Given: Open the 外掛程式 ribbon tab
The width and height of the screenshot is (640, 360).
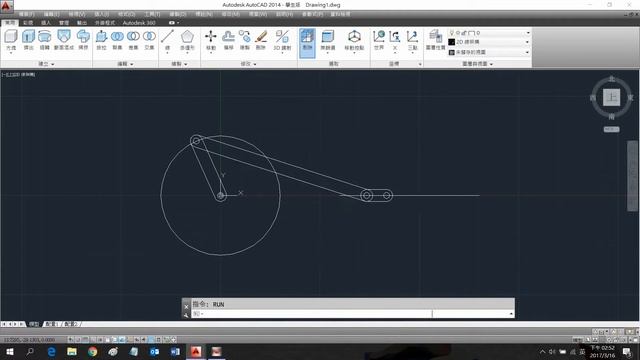Looking at the screenshot, I should pos(105,23).
